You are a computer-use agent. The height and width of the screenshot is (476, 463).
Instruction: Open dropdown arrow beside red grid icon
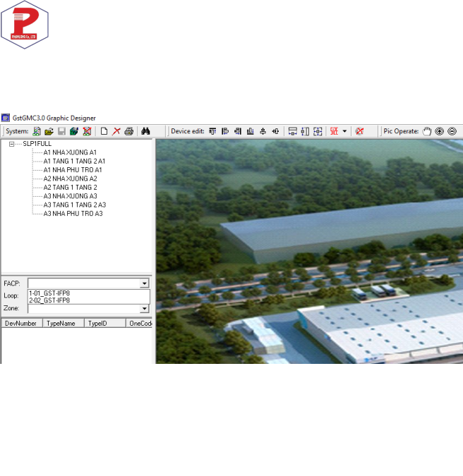point(344,131)
